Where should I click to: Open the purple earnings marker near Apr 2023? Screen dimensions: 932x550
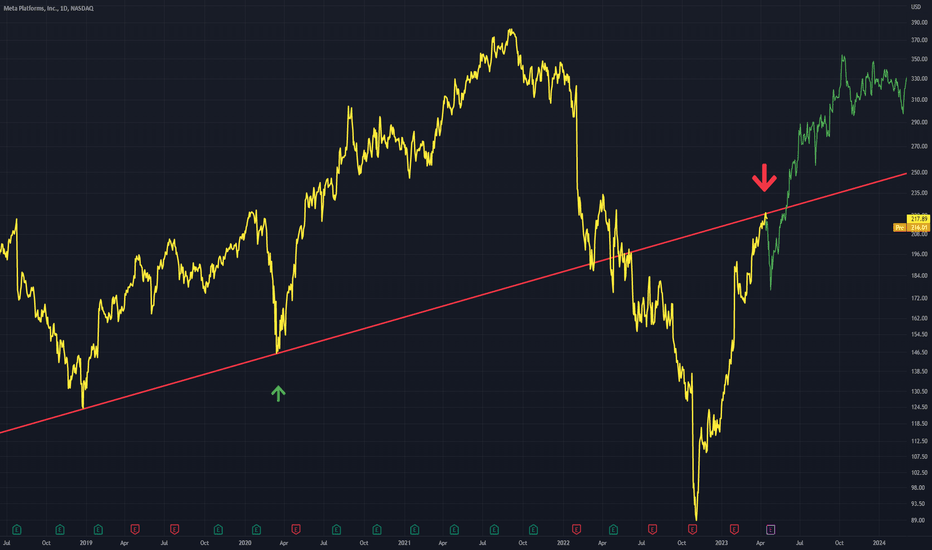(770, 529)
